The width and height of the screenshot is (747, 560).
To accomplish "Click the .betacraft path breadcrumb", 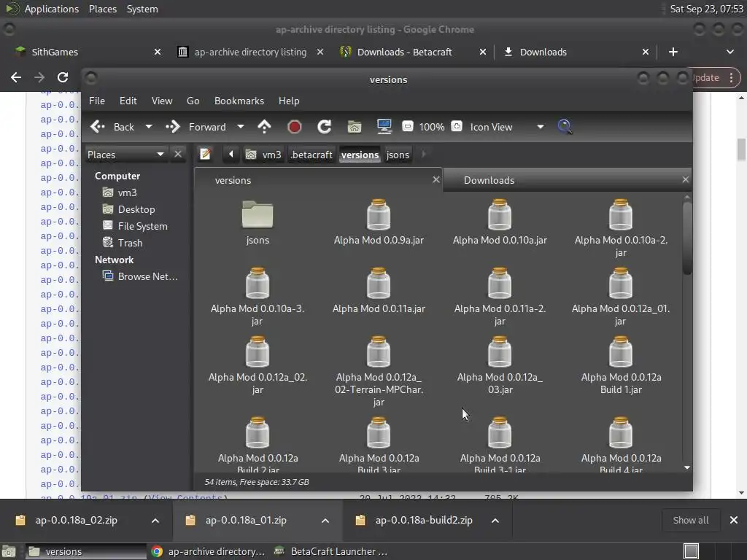I will 311,155.
